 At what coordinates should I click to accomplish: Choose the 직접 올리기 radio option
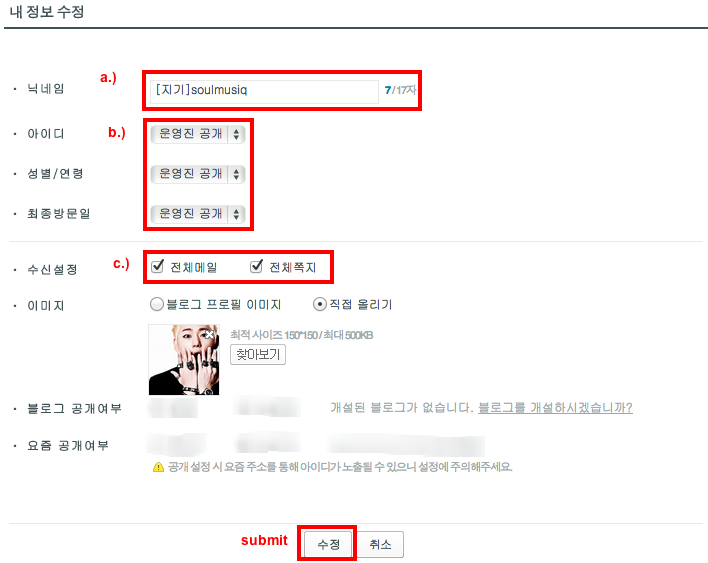pyautogui.click(x=320, y=304)
